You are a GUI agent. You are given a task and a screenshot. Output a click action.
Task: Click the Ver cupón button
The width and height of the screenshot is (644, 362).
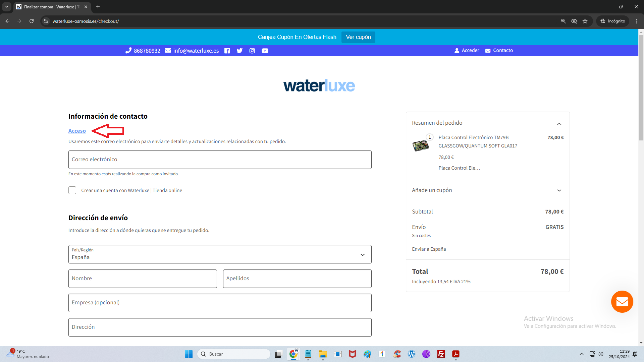click(x=358, y=37)
